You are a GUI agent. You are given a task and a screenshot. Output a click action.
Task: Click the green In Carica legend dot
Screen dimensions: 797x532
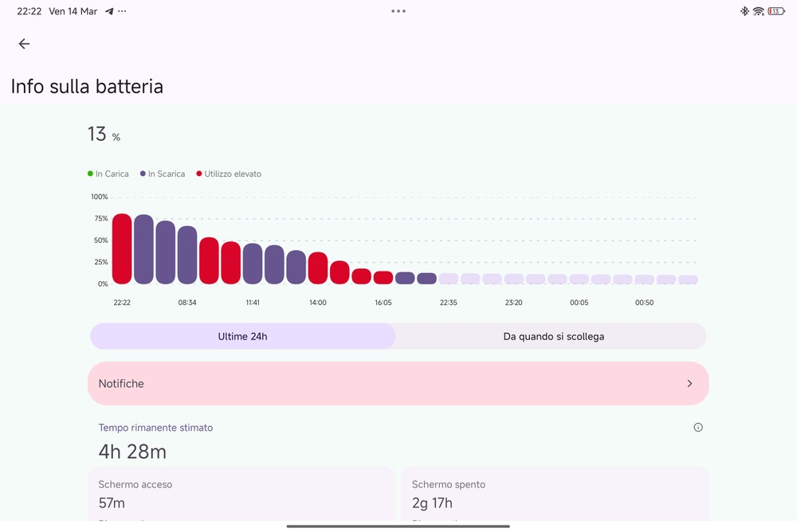tap(90, 174)
